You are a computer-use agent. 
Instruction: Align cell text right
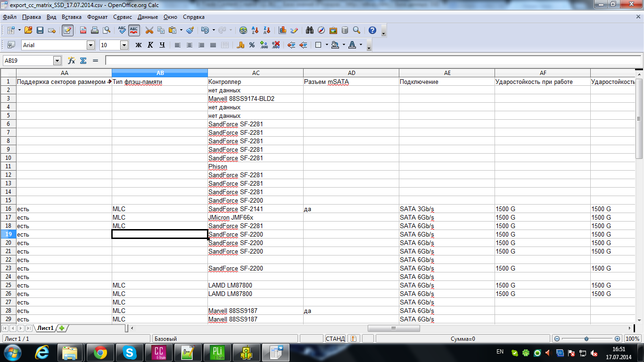tap(201, 45)
